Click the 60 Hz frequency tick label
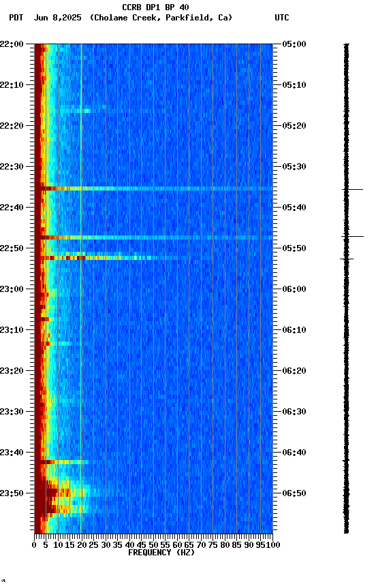The width and height of the screenshot is (376, 588). [x=177, y=545]
